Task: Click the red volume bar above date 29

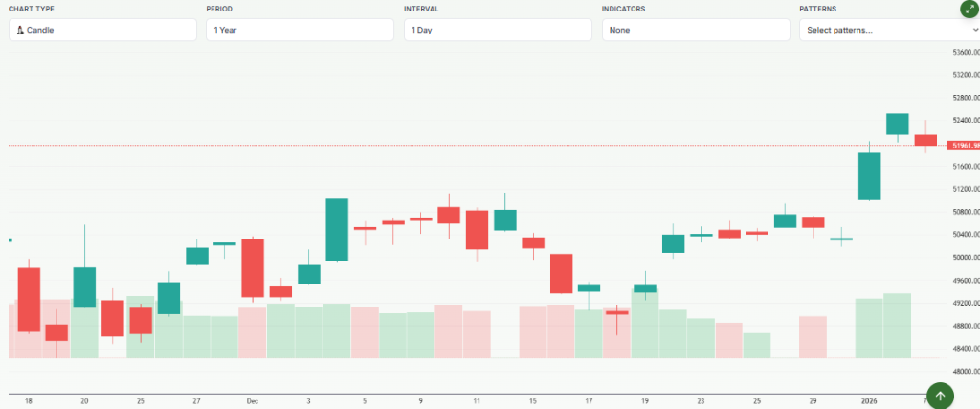Action: point(813,337)
